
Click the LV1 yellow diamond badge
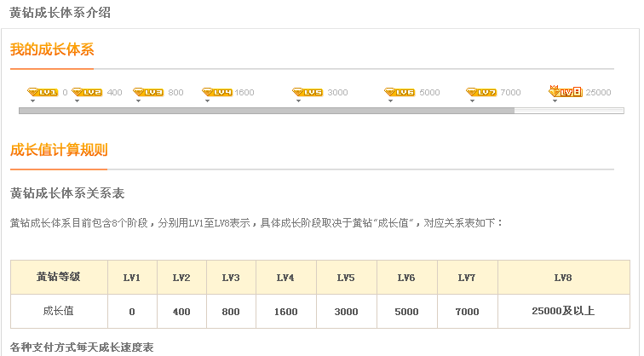tap(43, 92)
